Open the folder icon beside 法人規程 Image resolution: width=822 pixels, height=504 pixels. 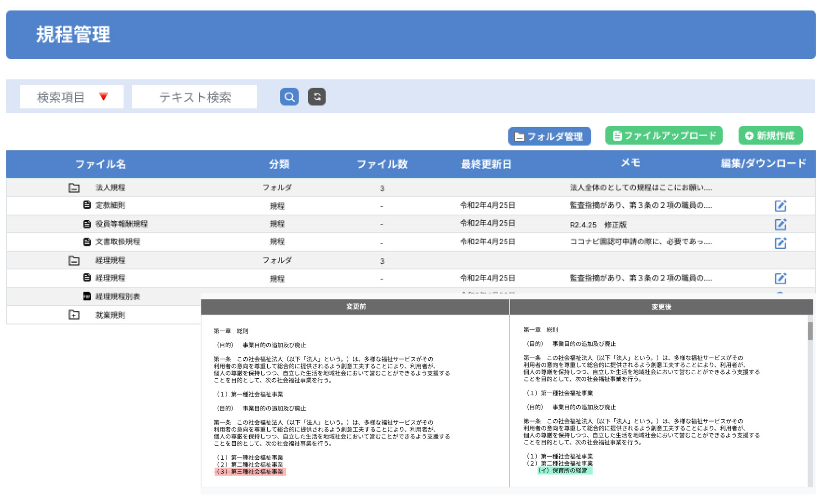(74, 187)
